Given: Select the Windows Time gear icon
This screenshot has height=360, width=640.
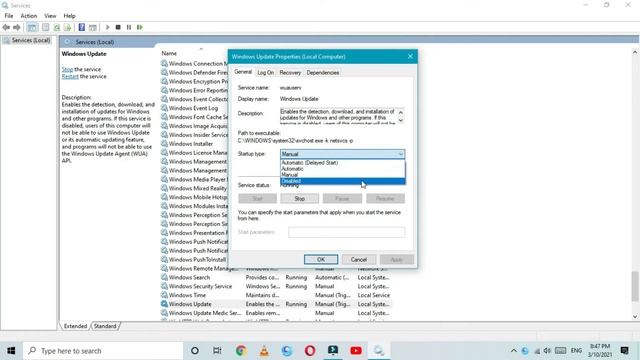Looking at the screenshot, I should [164, 295].
